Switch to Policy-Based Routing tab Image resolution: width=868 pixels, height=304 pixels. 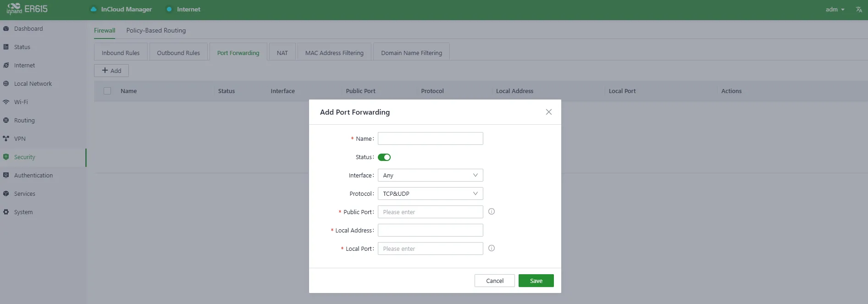coord(156,30)
